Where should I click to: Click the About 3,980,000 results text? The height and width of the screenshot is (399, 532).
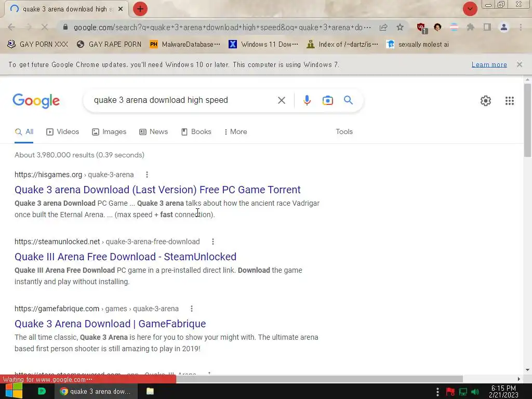click(x=79, y=155)
